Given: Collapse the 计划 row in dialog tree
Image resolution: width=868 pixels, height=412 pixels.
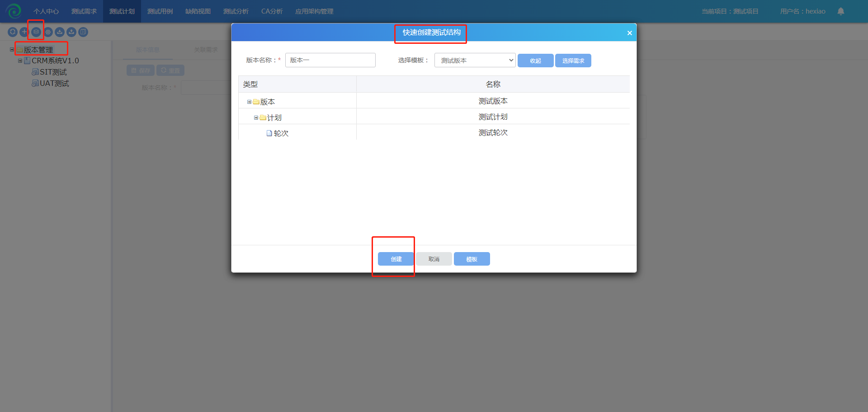Looking at the screenshot, I should coord(256,118).
